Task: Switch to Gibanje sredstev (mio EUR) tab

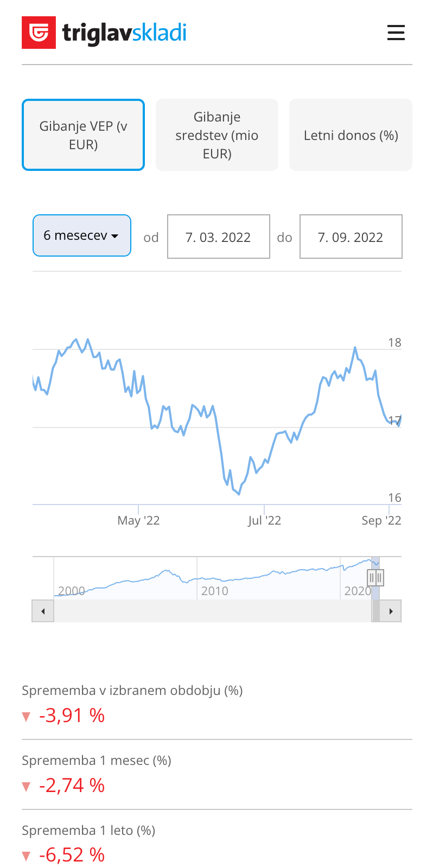Action: 217,135
